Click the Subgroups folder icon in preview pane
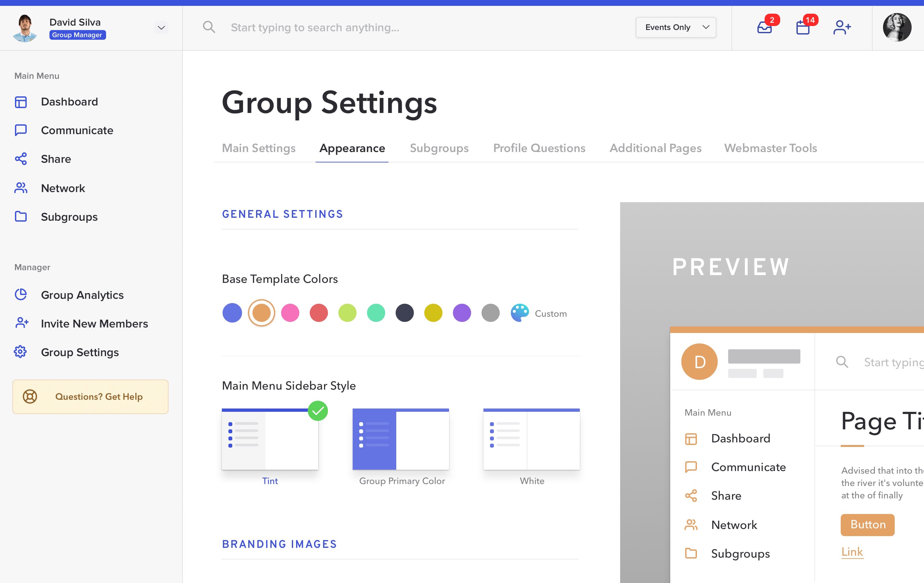924x583 pixels. coord(691,553)
